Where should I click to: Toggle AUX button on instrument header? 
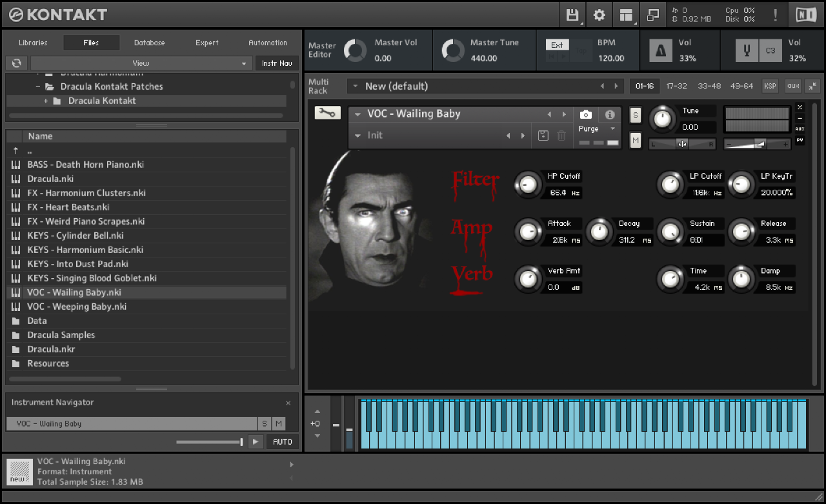pyautogui.click(x=800, y=129)
